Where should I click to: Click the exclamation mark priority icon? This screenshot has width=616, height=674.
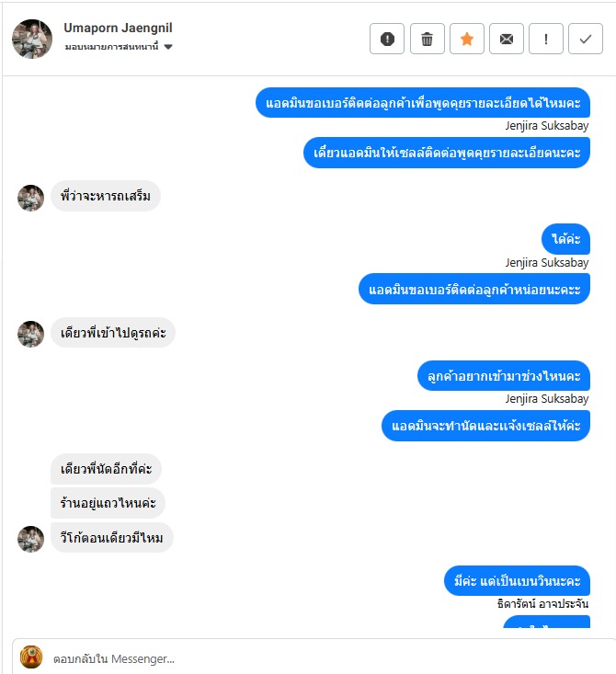point(546,39)
